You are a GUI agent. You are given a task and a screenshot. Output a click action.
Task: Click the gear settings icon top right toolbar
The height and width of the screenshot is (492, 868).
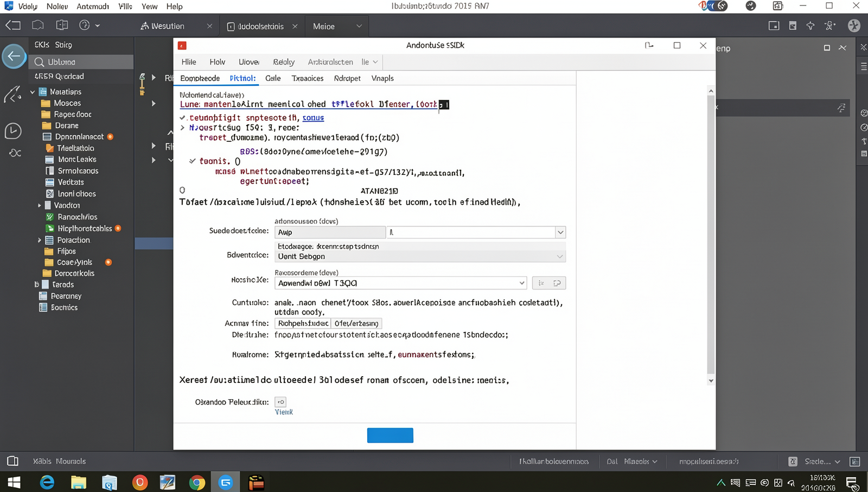pos(829,26)
